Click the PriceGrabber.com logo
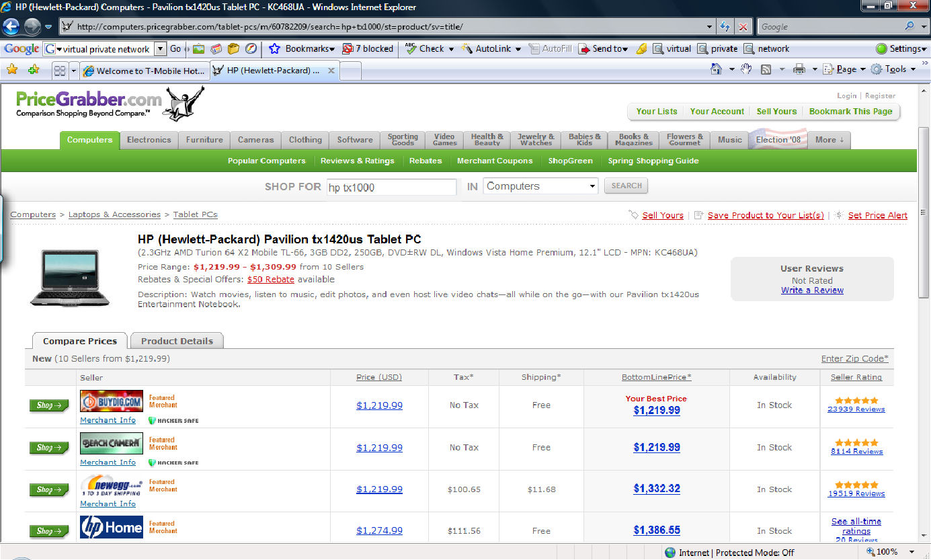Screen dimensions: 931x560 (x=110, y=103)
